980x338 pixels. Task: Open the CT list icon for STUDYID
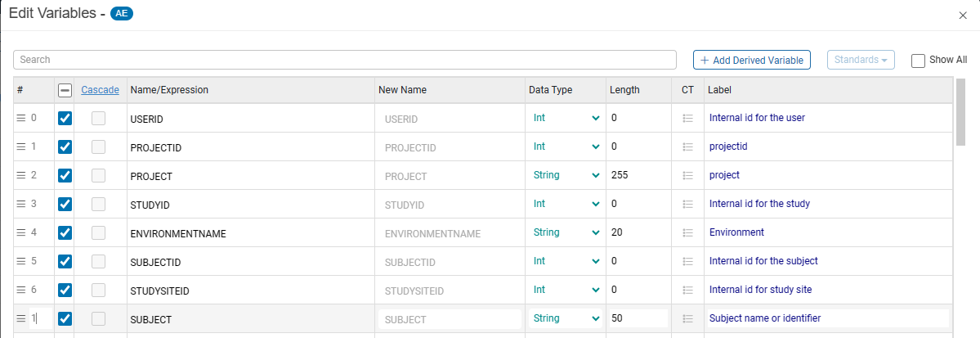688,204
